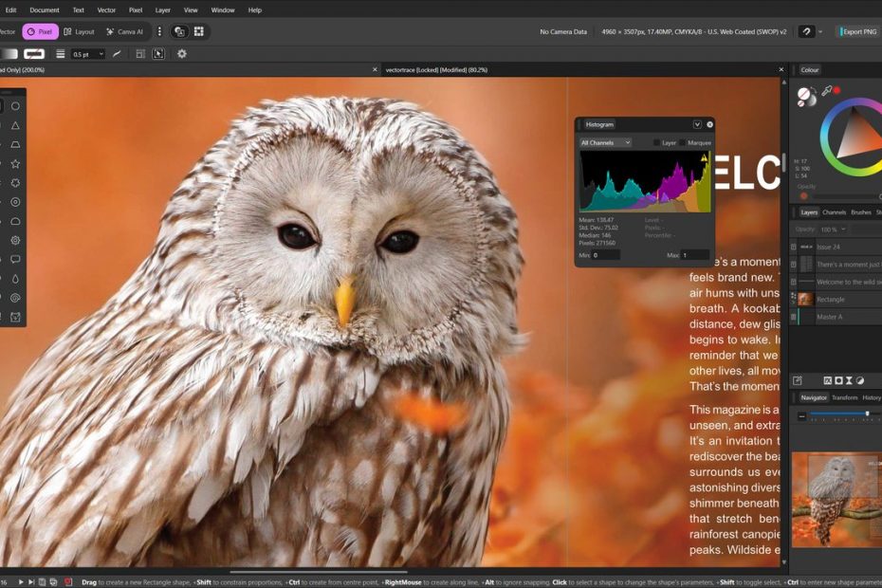This screenshot has height=588, width=882.
Task: Open the All Channels dropdown
Action: tap(605, 143)
